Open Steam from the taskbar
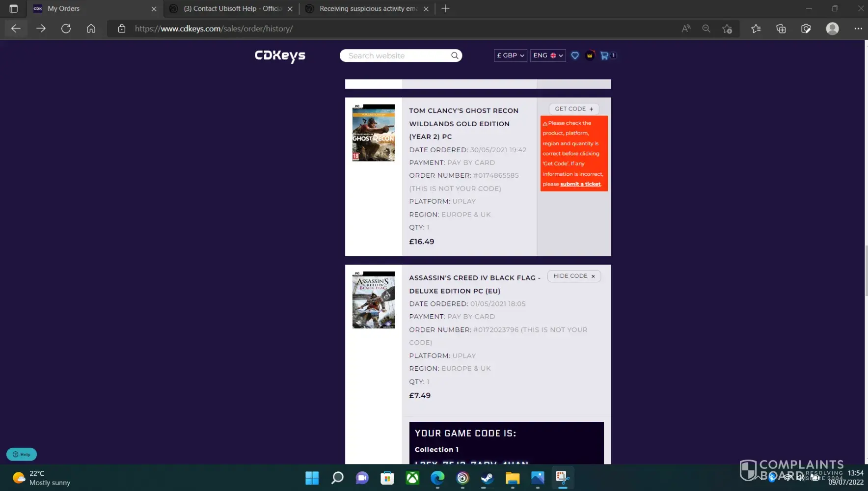 tap(487, 478)
